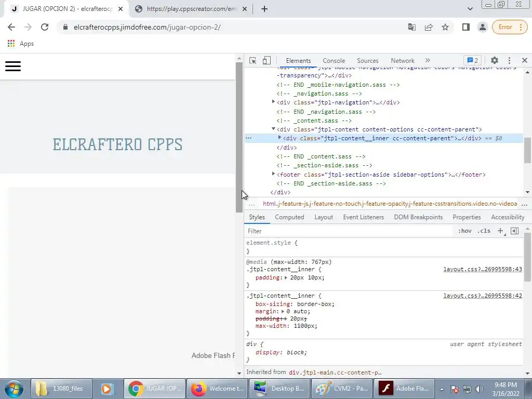
Task: Open the Windows Start button
Action: click(x=14, y=389)
